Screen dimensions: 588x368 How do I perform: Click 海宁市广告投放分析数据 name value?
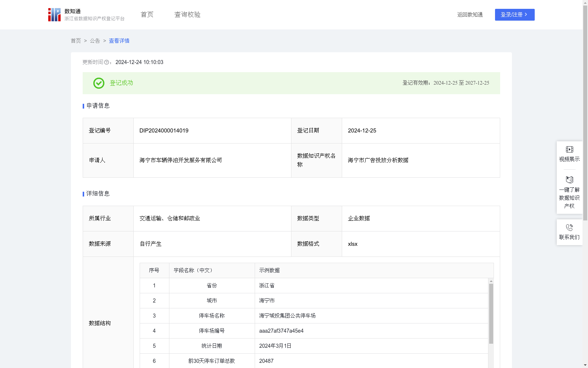378,160
